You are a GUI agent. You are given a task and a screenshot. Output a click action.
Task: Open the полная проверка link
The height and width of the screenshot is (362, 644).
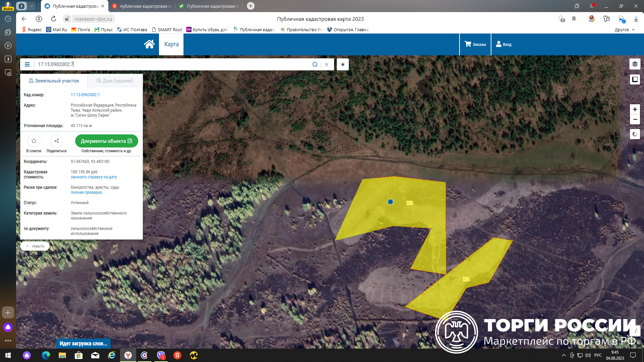coord(86,192)
